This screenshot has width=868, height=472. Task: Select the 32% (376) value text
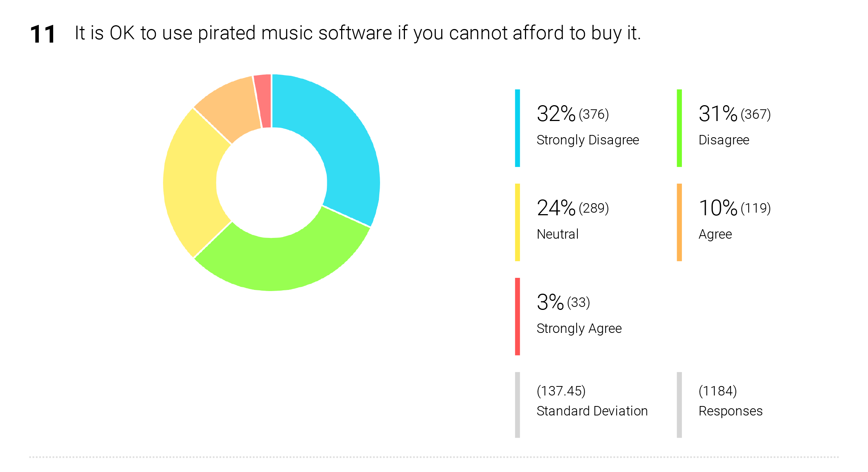tap(573, 113)
